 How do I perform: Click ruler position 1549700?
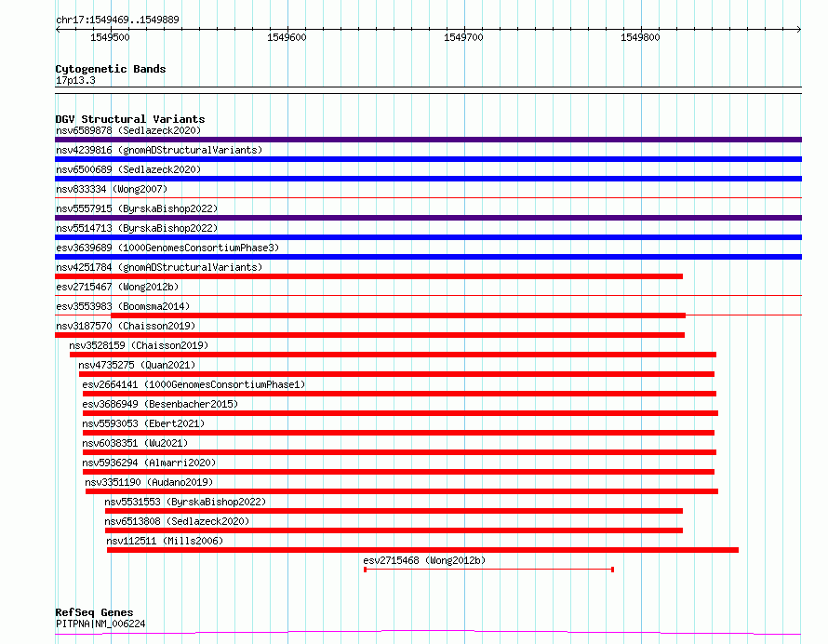click(x=463, y=37)
